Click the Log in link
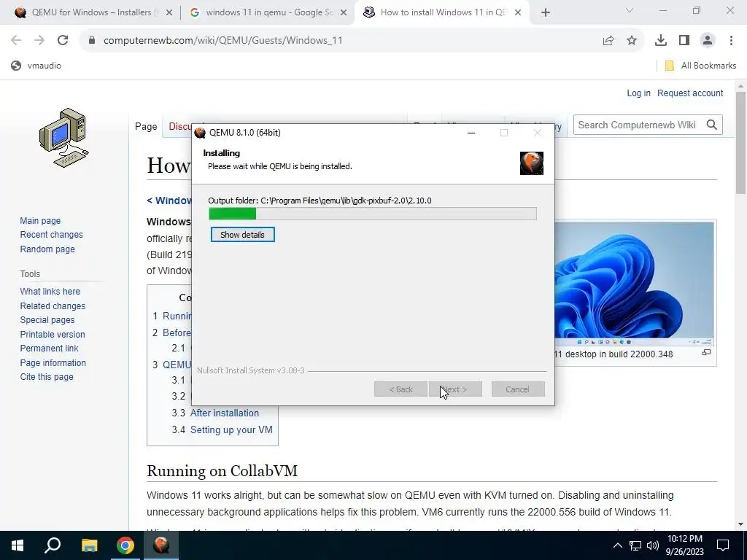747x560 pixels. pyautogui.click(x=638, y=93)
